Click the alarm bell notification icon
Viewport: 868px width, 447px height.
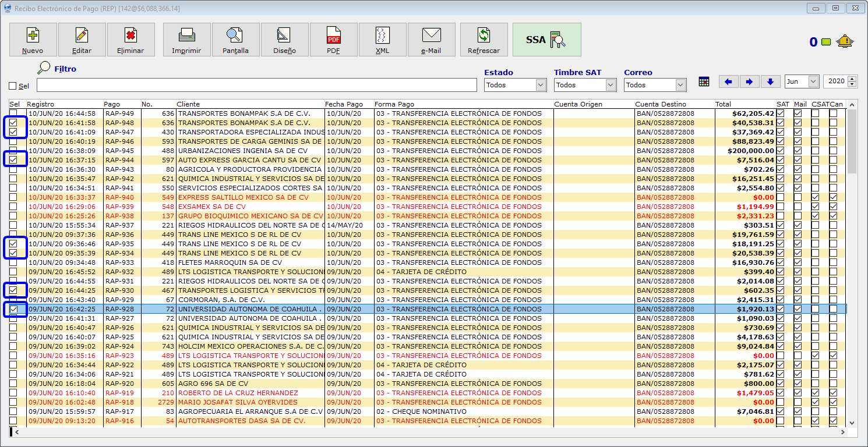pos(844,41)
